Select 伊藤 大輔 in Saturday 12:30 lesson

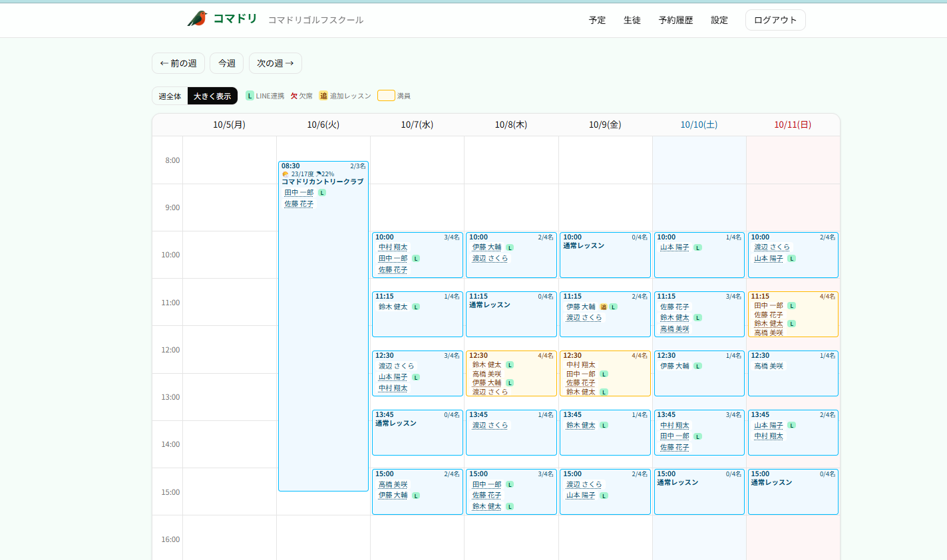pos(675,366)
